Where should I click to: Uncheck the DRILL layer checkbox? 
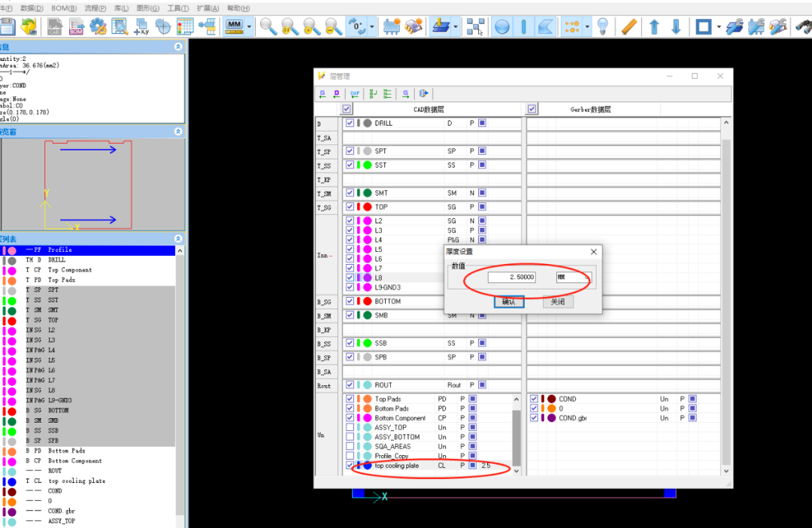(350, 123)
